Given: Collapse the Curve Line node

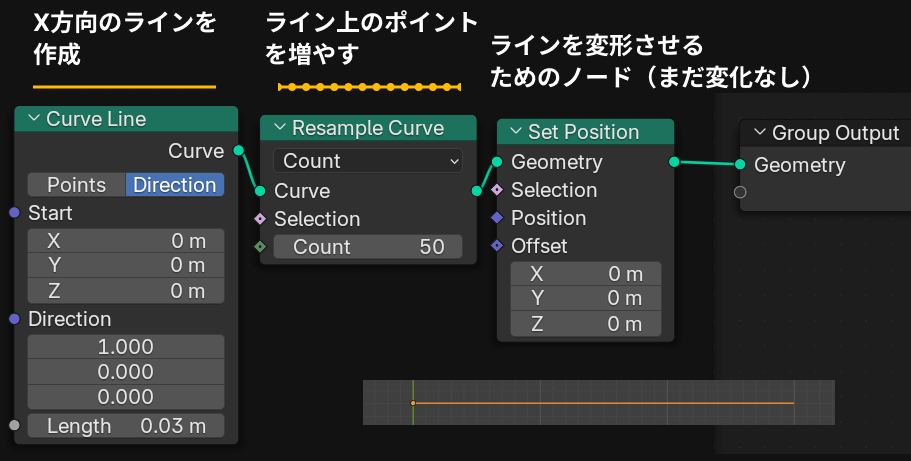Looking at the screenshot, I should [33, 119].
